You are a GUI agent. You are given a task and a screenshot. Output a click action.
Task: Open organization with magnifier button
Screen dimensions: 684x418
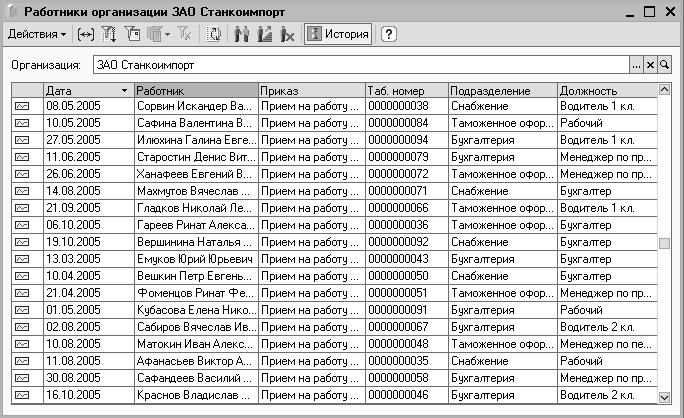(x=664, y=65)
